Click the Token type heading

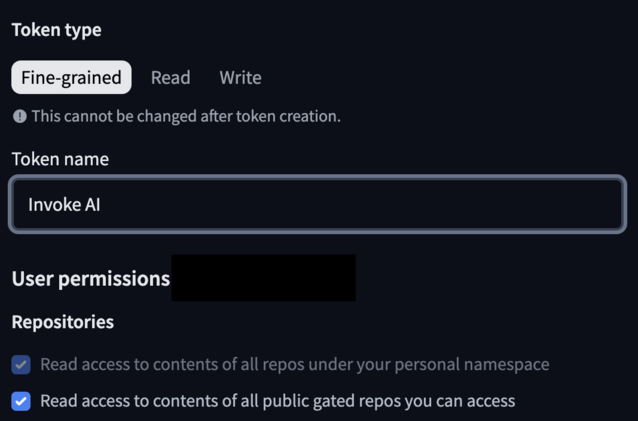point(56,30)
